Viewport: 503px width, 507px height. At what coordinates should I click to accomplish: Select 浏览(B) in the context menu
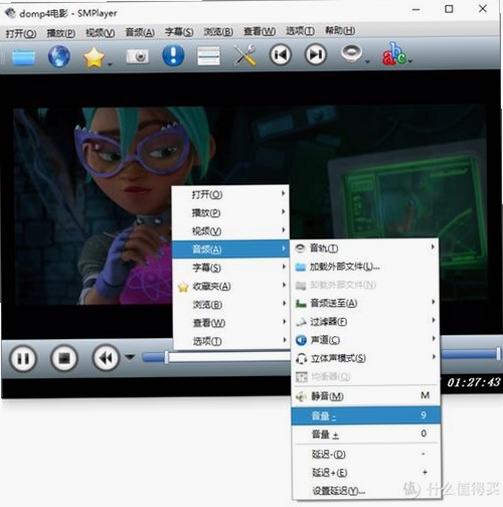point(230,304)
